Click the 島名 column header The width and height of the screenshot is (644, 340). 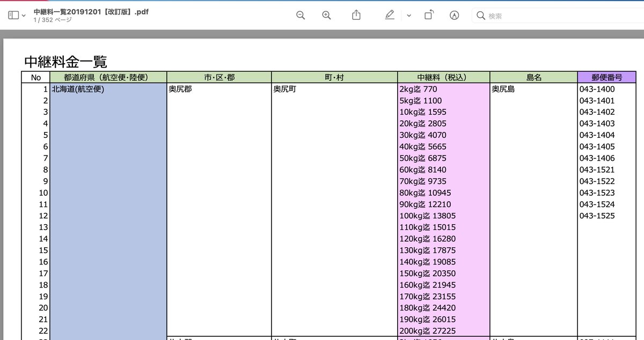click(x=533, y=77)
